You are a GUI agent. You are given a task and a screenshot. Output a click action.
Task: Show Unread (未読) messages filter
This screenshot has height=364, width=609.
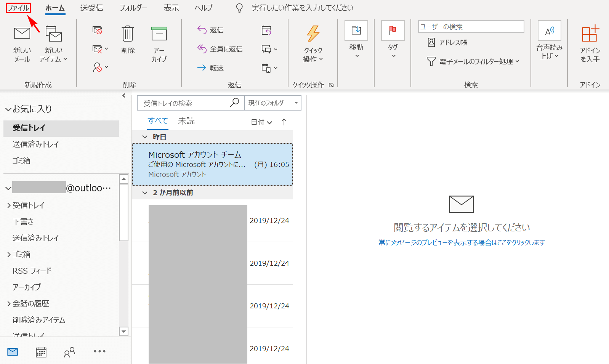[x=186, y=121]
